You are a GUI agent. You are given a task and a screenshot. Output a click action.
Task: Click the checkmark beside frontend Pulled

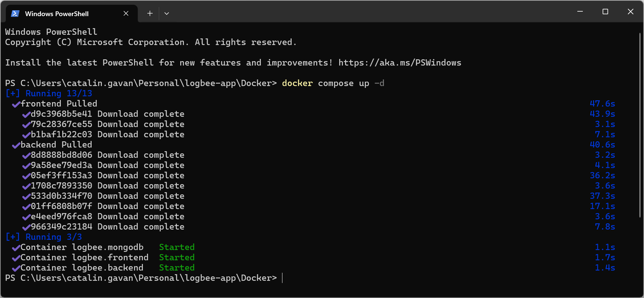16,104
